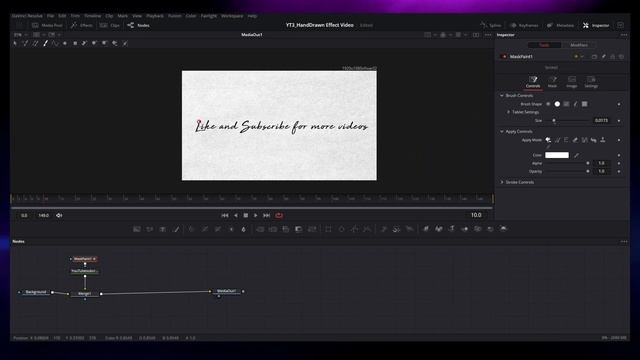Image resolution: width=640 pixels, height=360 pixels.
Task: Select the soft brush shape
Action: click(548, 104)
